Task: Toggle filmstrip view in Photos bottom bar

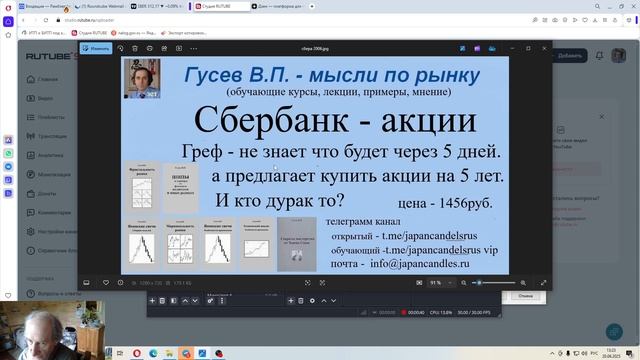Action: pos(87,282)
